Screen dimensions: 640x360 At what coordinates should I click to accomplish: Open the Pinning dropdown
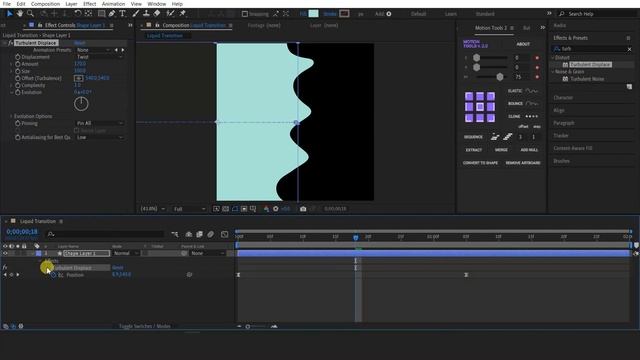(100, 123)
